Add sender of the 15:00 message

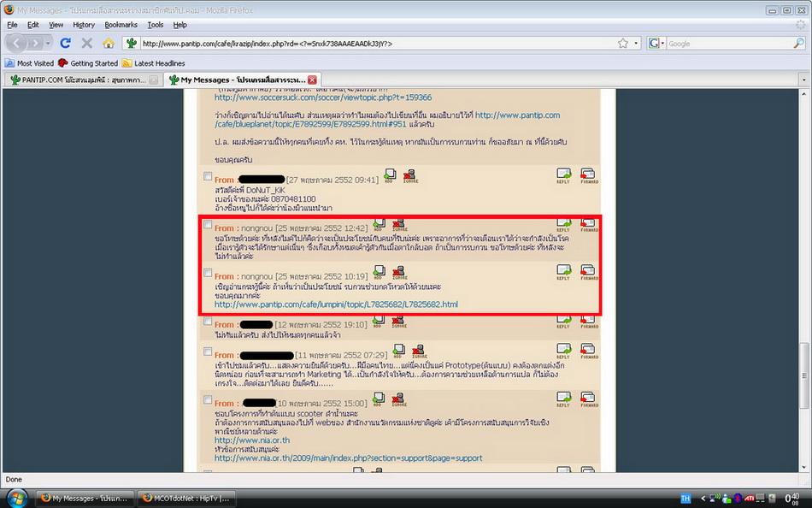click(379, 399)
